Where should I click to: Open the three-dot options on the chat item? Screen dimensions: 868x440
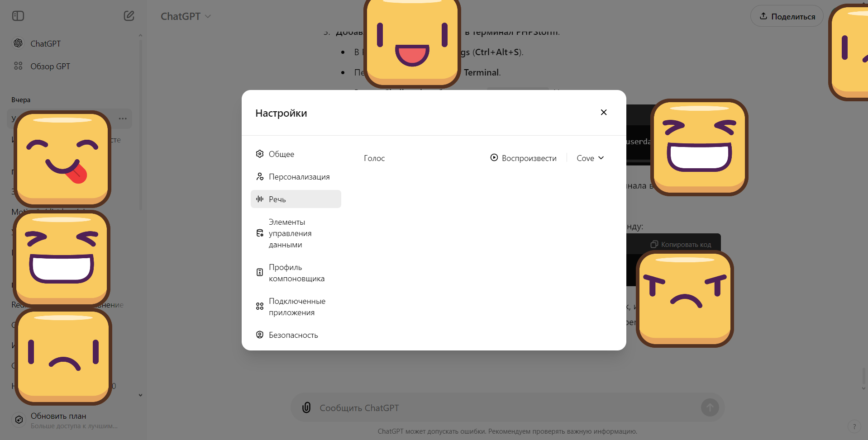[123, 118]
